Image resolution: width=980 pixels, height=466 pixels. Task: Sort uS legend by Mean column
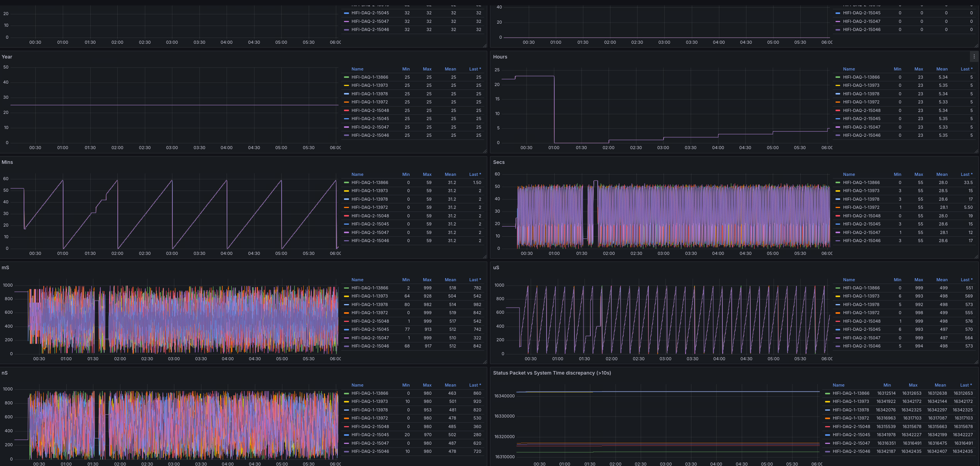click(x=942, y=280)
